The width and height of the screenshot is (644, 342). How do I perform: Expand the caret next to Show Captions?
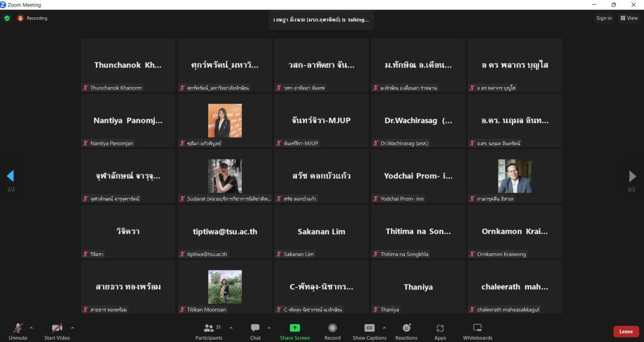pos(384,328)
